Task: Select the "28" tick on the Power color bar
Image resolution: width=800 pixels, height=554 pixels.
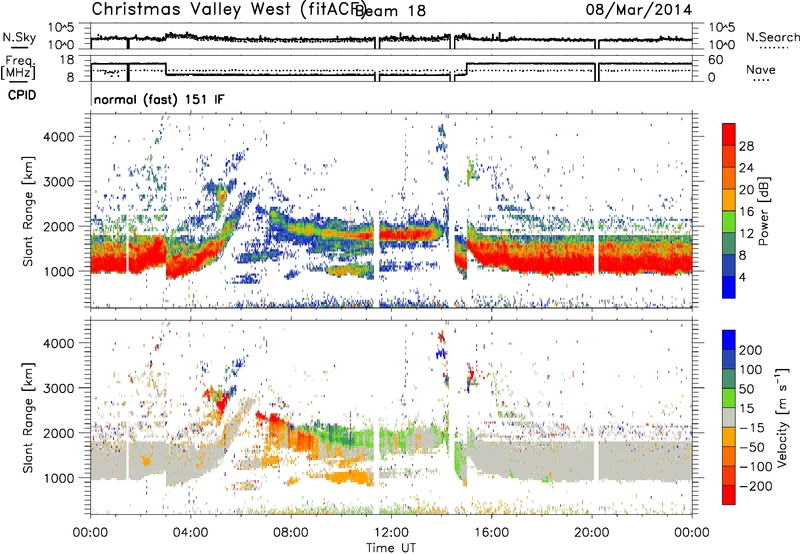Action: pos(746,146)
